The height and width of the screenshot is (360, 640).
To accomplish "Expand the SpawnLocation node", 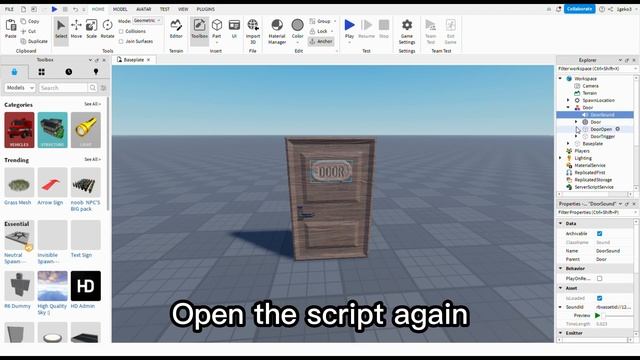I will click(x=568, y=100).
